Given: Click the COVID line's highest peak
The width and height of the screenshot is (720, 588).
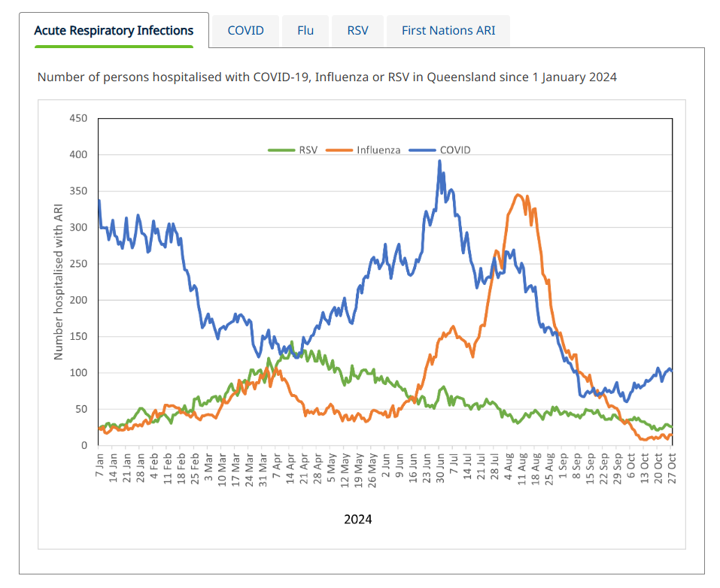Looking at the screenshot, I should click(x=439, y=161).
